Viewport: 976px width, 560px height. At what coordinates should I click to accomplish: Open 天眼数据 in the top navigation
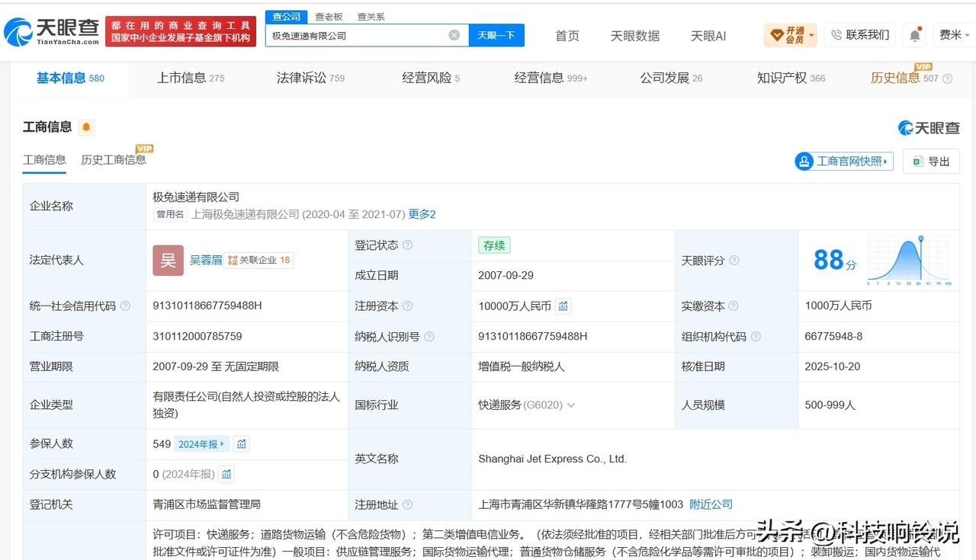click(635, 36)
